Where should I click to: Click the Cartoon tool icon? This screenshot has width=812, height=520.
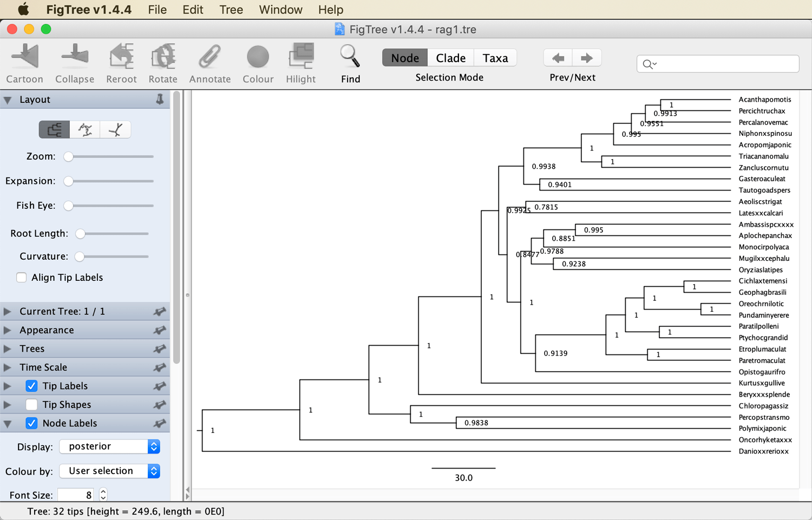(25, 57)
